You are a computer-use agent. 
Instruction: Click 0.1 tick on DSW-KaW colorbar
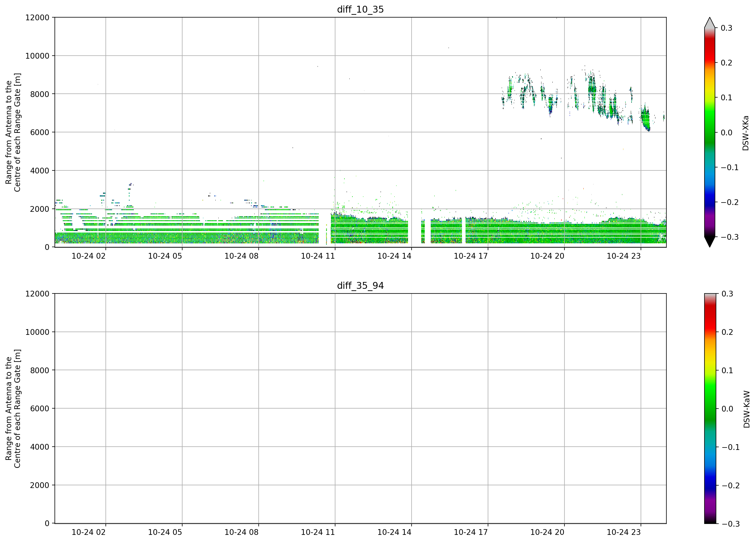(727, 370)
